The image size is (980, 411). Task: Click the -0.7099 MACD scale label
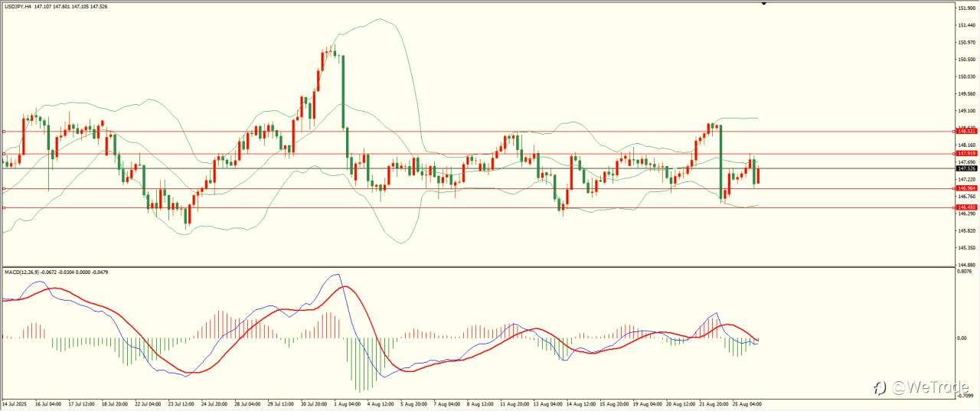coord(965,396)
